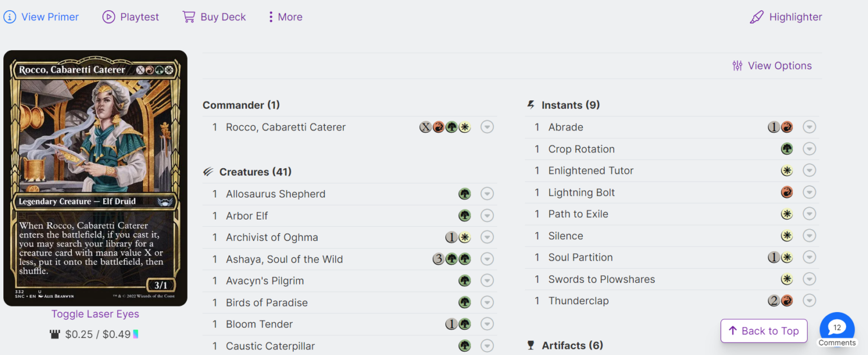Image resolution: width=868 pixels, height=355 pixels.
Task: Open dropdown arrow next to Allosaurus Shepherd
Action: [x=487, y=194]
